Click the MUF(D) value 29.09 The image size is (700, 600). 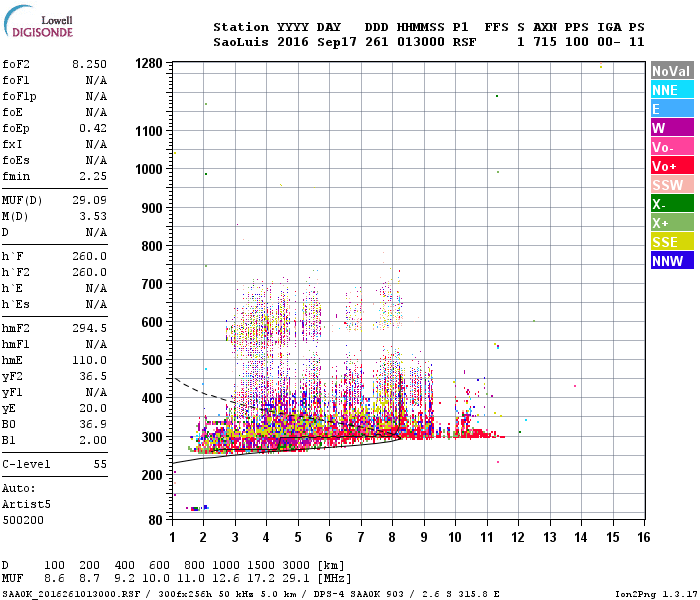coord(89,200)
